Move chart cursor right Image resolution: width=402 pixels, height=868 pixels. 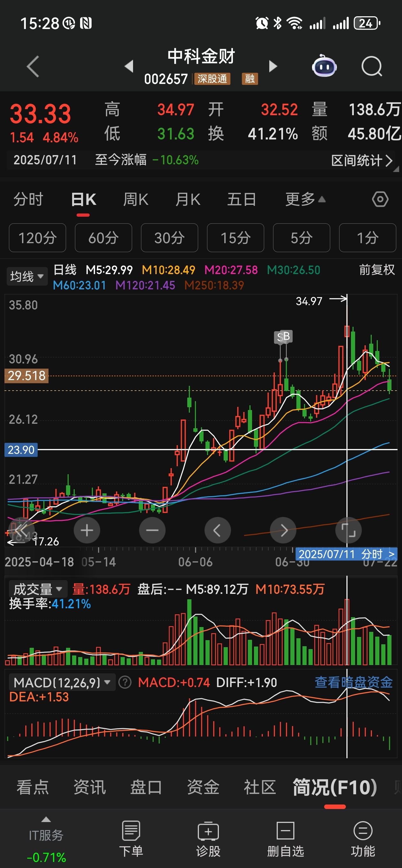pyautogui.click(x=283, y=530)
